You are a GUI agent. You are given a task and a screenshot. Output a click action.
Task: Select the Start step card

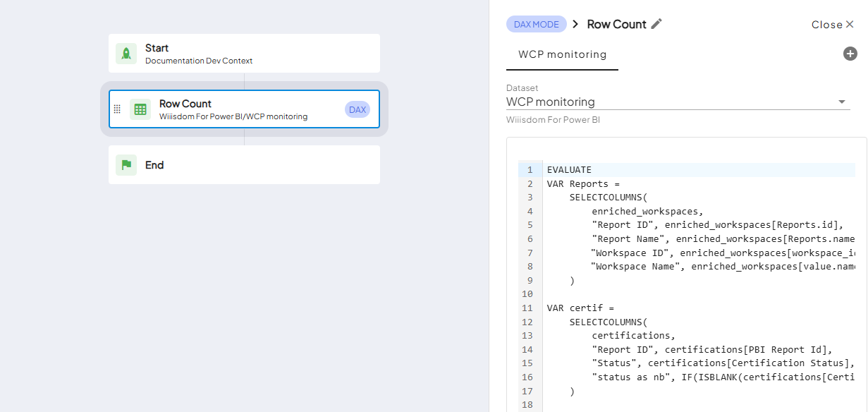coord(244,53)
